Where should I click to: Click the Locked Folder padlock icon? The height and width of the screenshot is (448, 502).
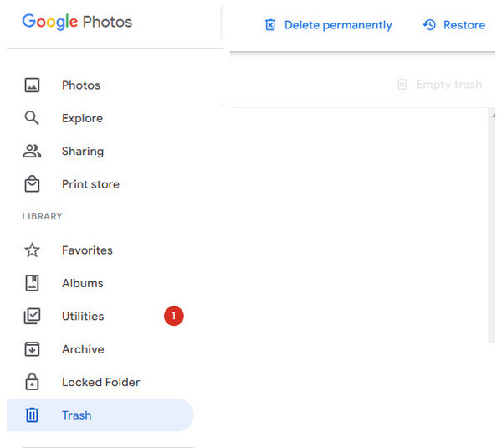pyautogui.click(x=32, y=383)
